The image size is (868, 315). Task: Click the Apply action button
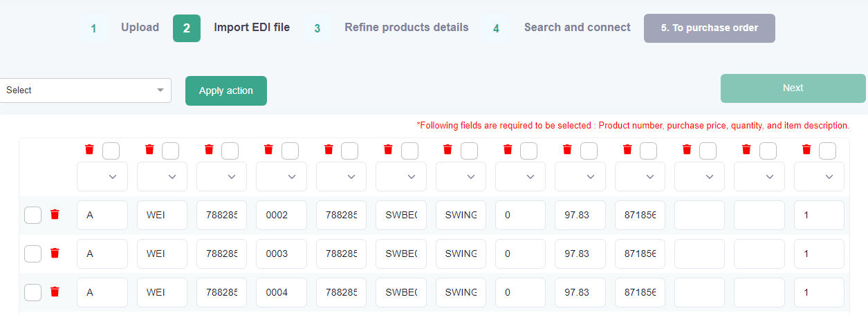tap(226, 91)
